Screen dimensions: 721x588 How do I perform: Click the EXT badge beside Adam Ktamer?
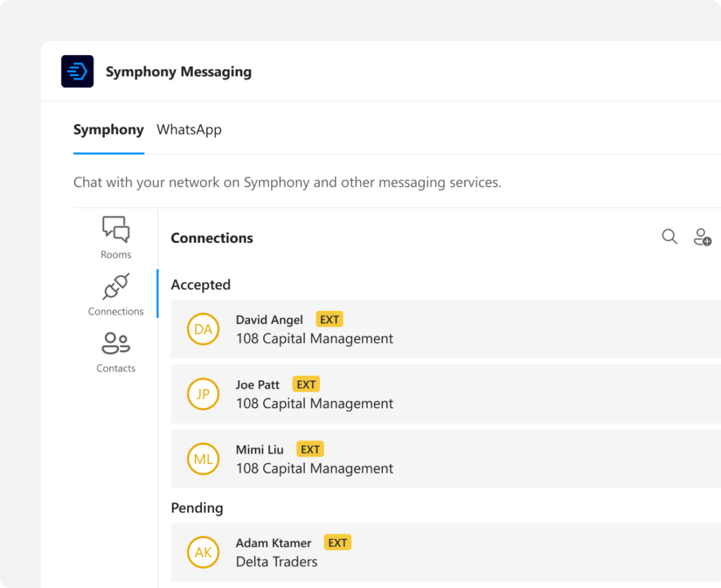[337, 542]
